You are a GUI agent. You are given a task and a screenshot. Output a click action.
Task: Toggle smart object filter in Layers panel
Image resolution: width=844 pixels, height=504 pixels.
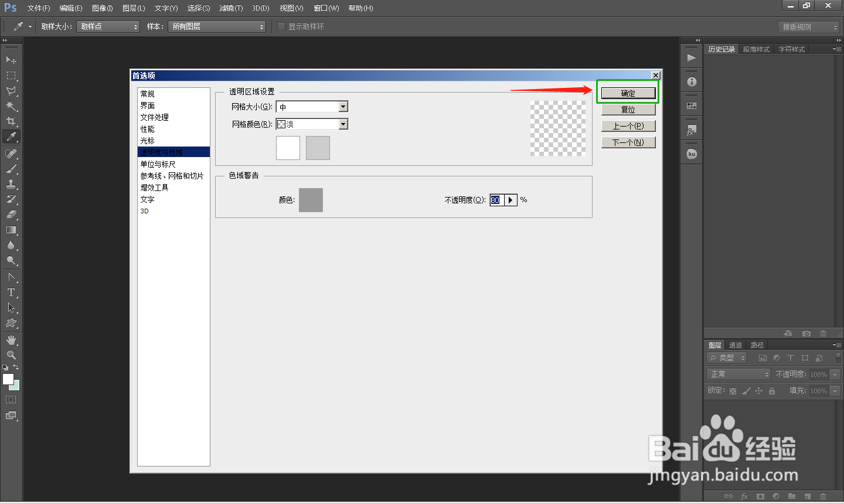pos(819,357)
